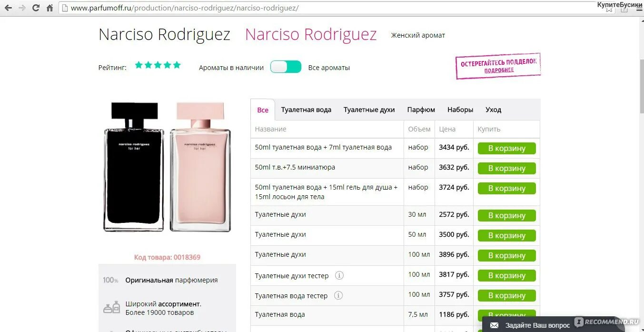Click Рейтинг: label
The height and width of the screenshot is (332, 644).
(x=112, y=68)
